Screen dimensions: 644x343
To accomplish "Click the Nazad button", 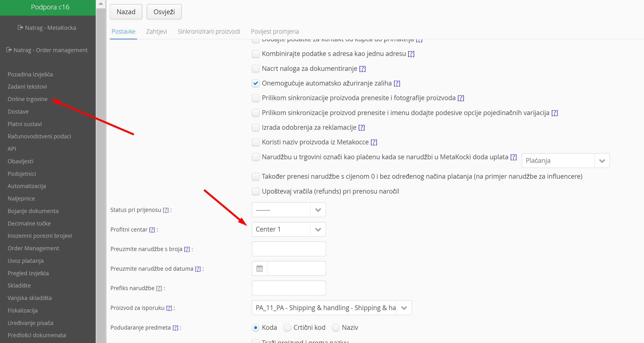I will [x=126, y=12].
